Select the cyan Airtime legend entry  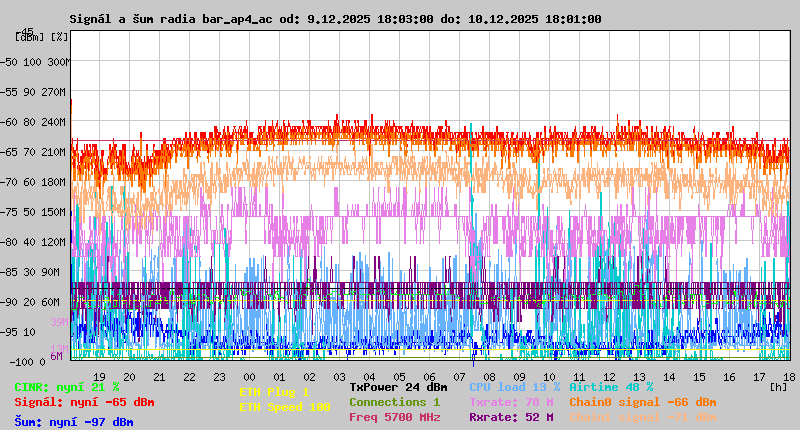point(611,387)
